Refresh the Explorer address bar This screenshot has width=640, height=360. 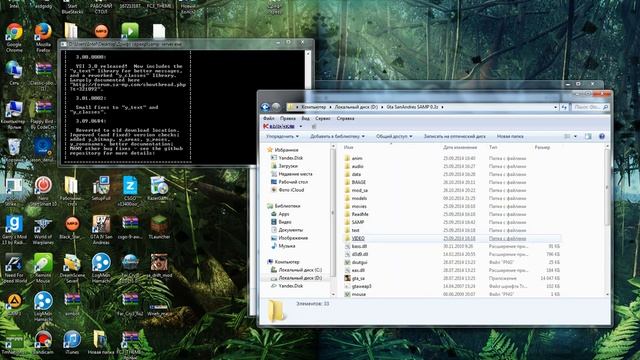564,107
